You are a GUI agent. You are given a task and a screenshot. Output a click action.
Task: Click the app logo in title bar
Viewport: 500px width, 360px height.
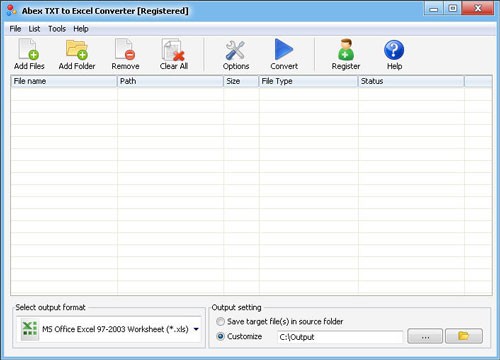coord(11,10)
